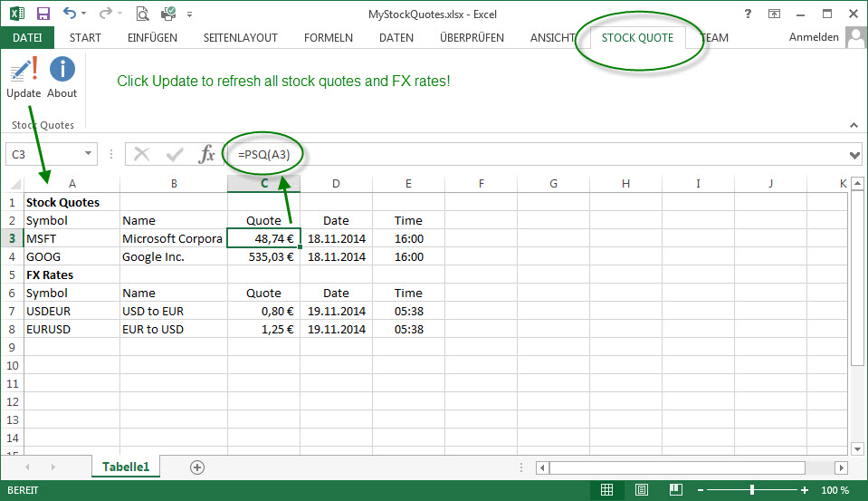Switch to Normal view in status bar
The height and width of the screenshot is (501, 868).
coord(607,490)
